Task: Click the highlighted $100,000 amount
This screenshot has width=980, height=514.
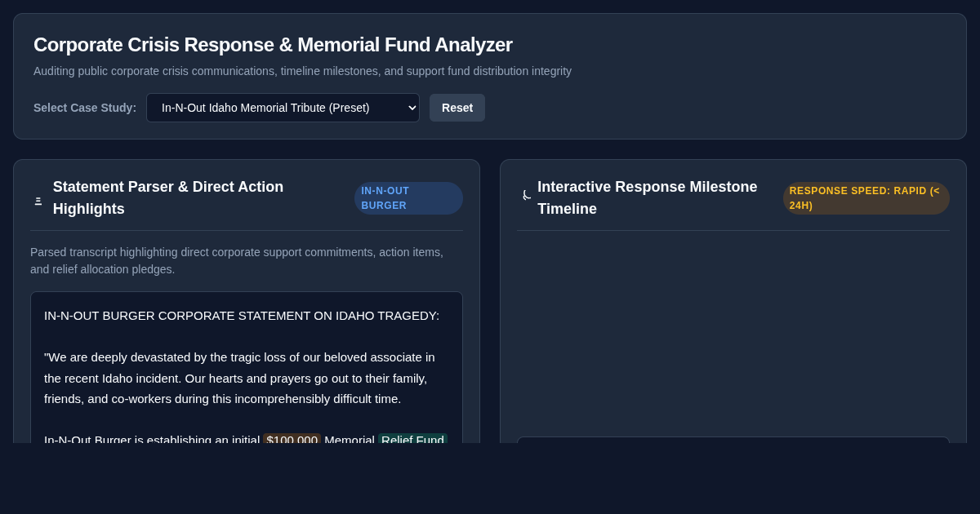Action: pyautogui.click(x=292, y=439)
